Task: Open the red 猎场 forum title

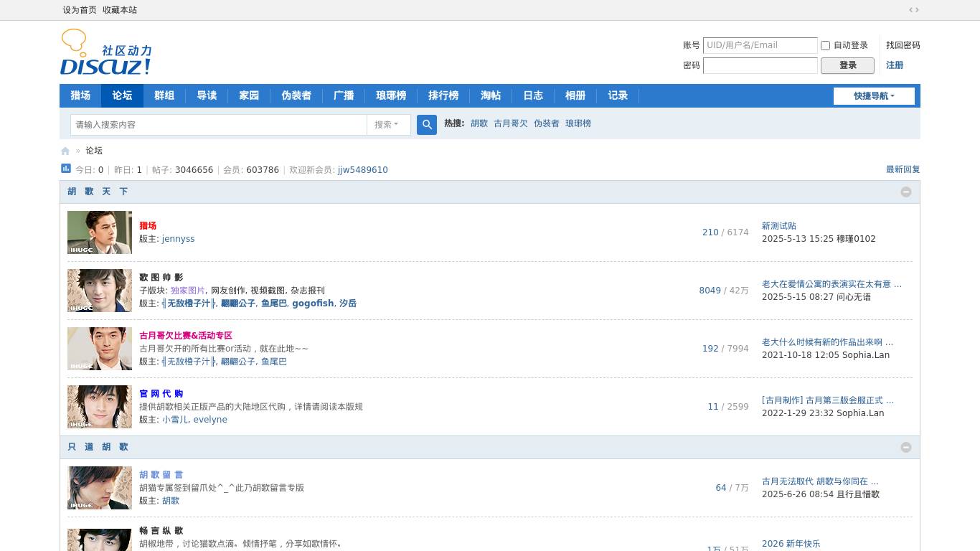Action: point(148,225)
